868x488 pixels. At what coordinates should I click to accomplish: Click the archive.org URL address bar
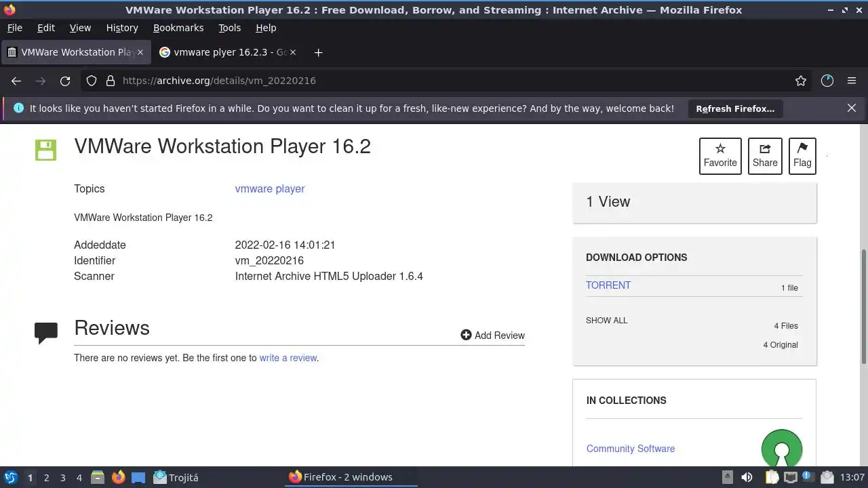448,81
